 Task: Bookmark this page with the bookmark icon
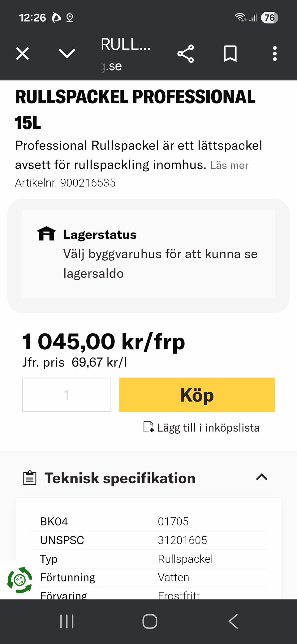point(230,54)
